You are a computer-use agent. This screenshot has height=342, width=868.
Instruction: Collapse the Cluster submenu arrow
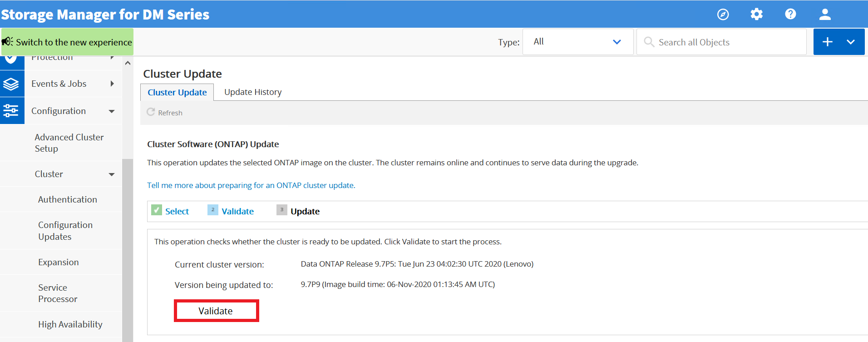[x=112, y=174]
